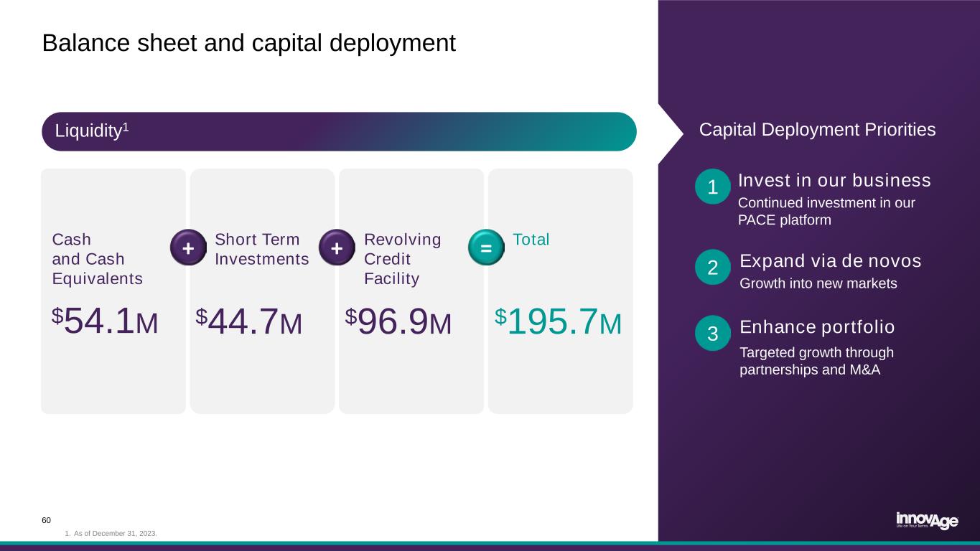Click the Revolving Credit Facility label

point(402,259)
